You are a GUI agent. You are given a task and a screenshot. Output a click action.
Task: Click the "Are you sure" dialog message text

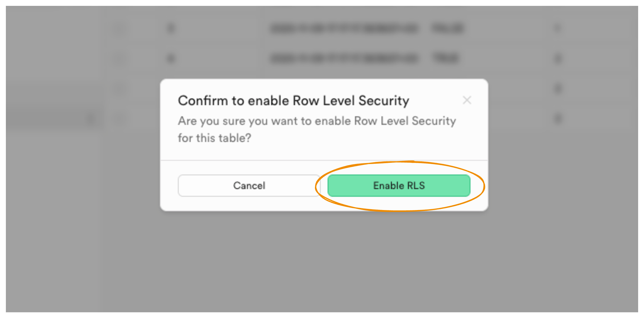point(317,129)
